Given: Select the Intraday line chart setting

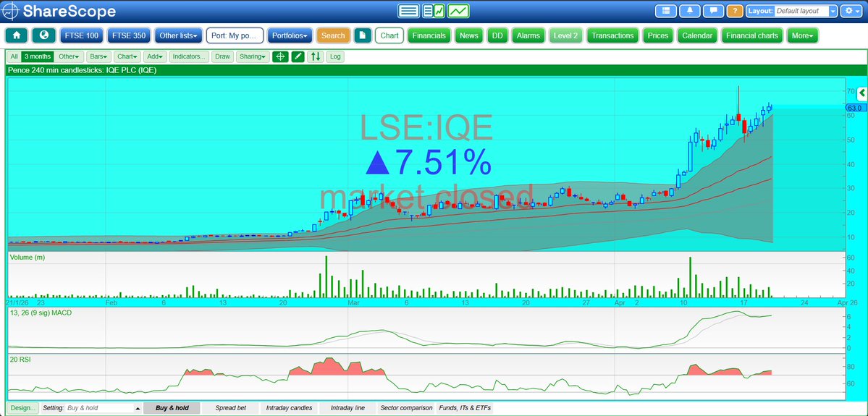Looking at the screenshot, I should click(347, 408).
